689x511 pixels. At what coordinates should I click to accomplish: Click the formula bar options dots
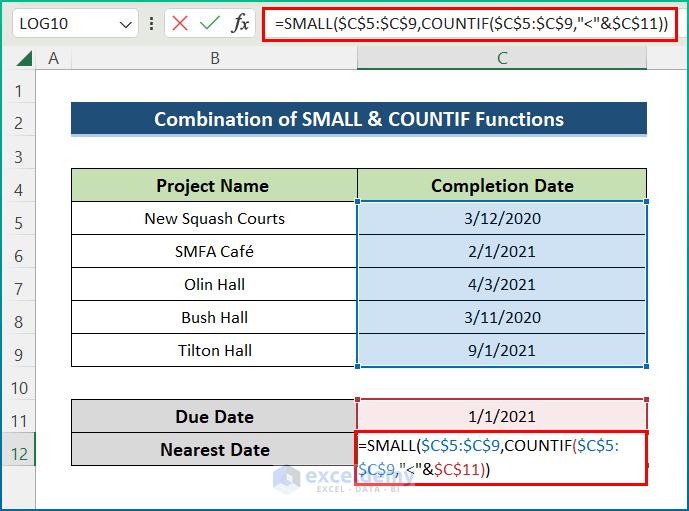coord(151,23)
